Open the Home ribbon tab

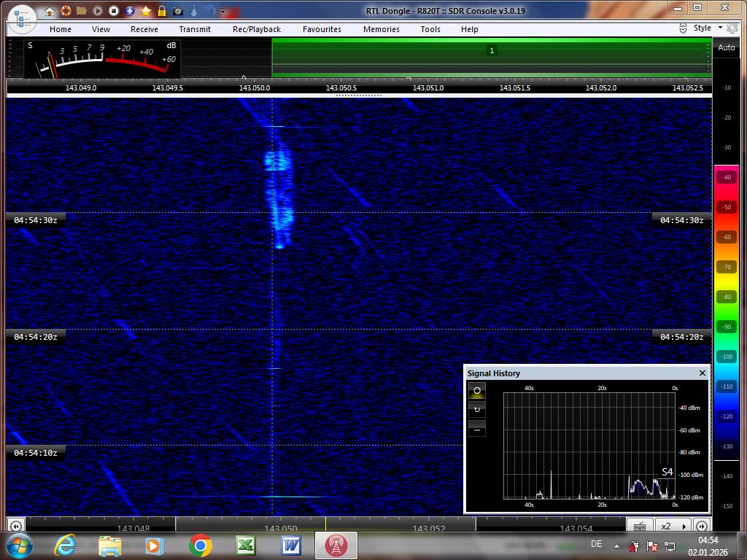point(61,29)
